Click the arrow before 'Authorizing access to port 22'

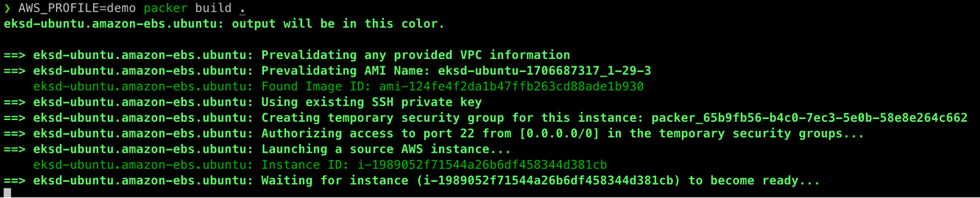(x=15, y=134)
